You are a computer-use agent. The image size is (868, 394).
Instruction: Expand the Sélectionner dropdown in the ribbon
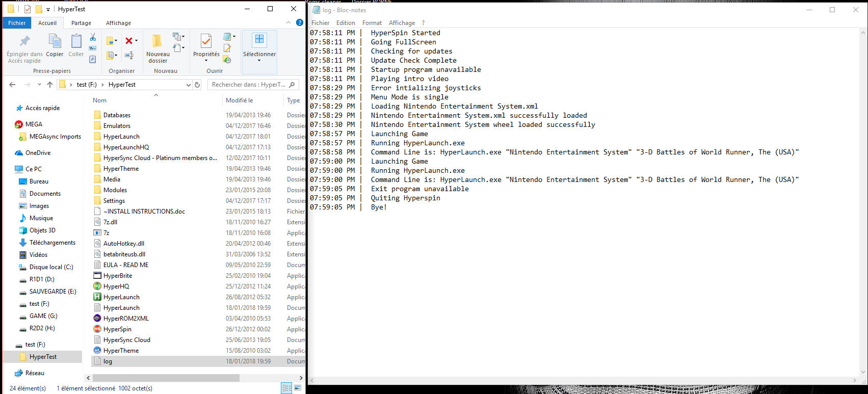pyautogui.click(x=259, y=61)
